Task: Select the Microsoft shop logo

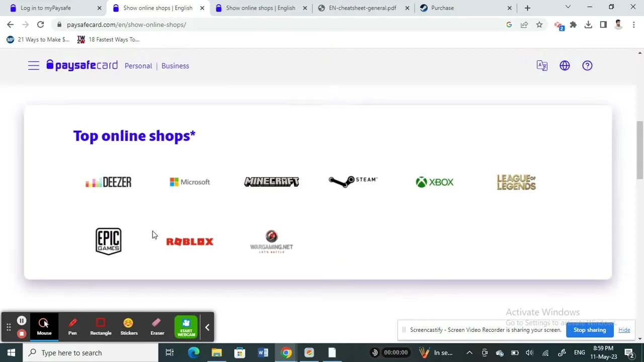Action: 190,182
